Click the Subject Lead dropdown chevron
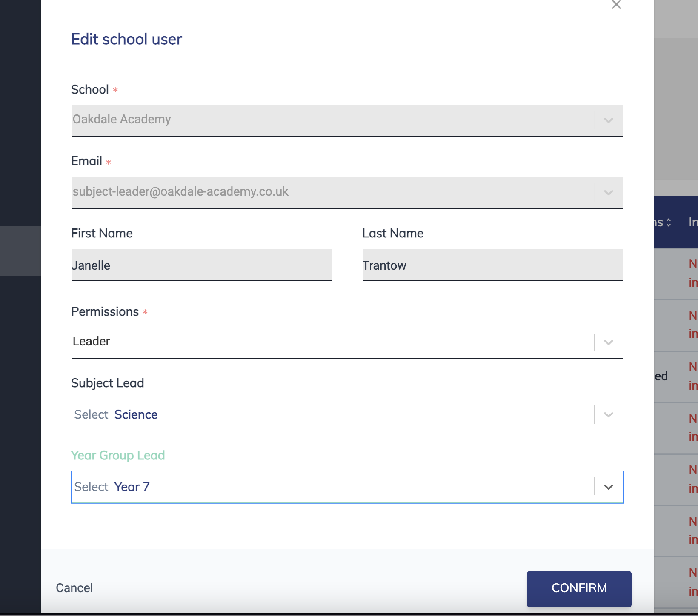Viewport: 698px width, 616px height. pyautogui.click(x=608, y=414)
